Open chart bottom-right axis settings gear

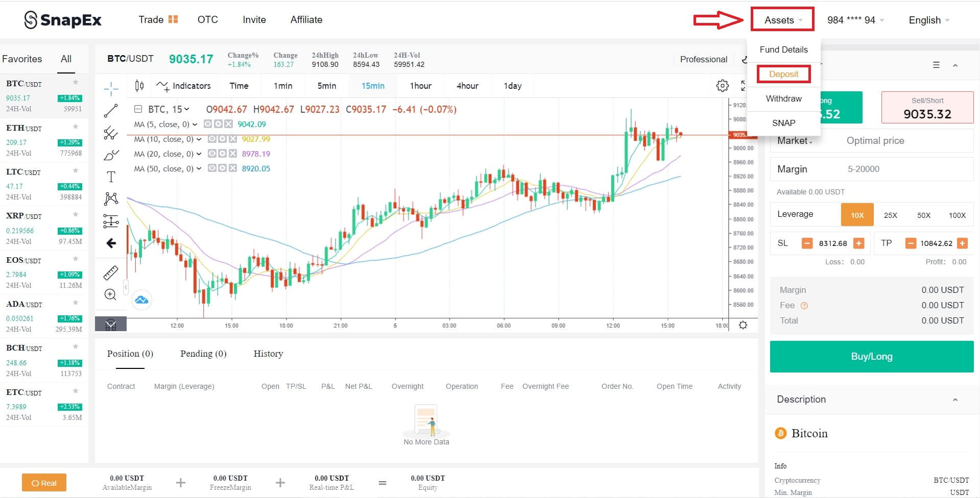point(743,325)
